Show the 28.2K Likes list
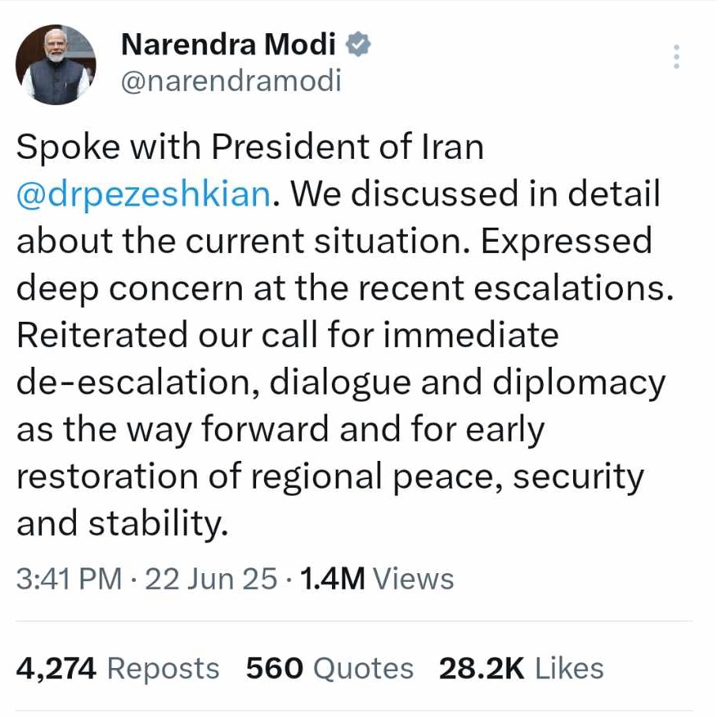Viewport: 728px width, 717px height. [x=521, y=669]
